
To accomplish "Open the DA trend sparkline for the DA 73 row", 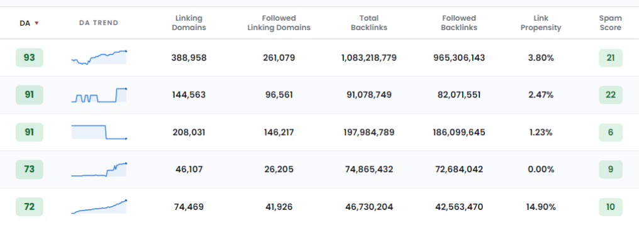I will 99,169.
